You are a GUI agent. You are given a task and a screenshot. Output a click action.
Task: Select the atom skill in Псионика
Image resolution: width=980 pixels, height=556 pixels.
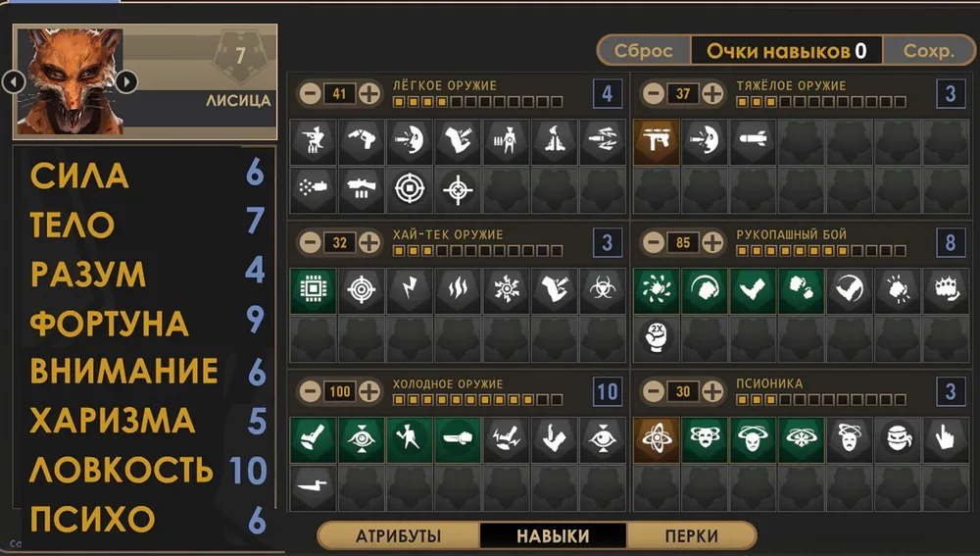[657, 439]
